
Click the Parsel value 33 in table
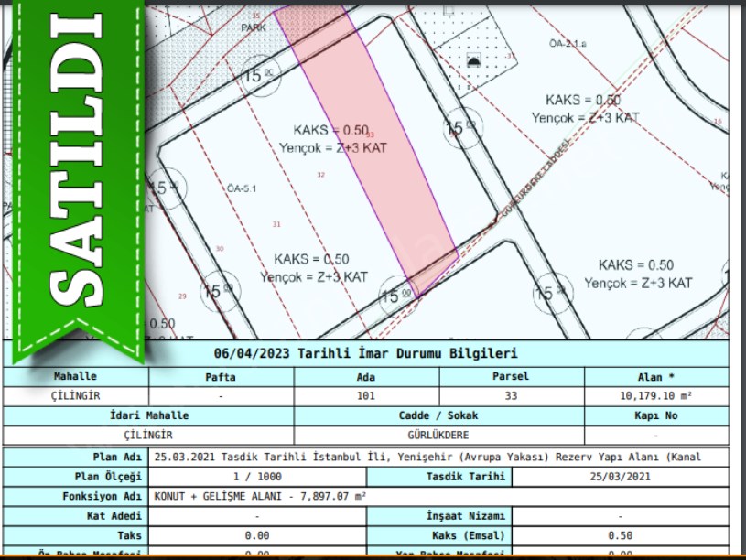(511, 396)
